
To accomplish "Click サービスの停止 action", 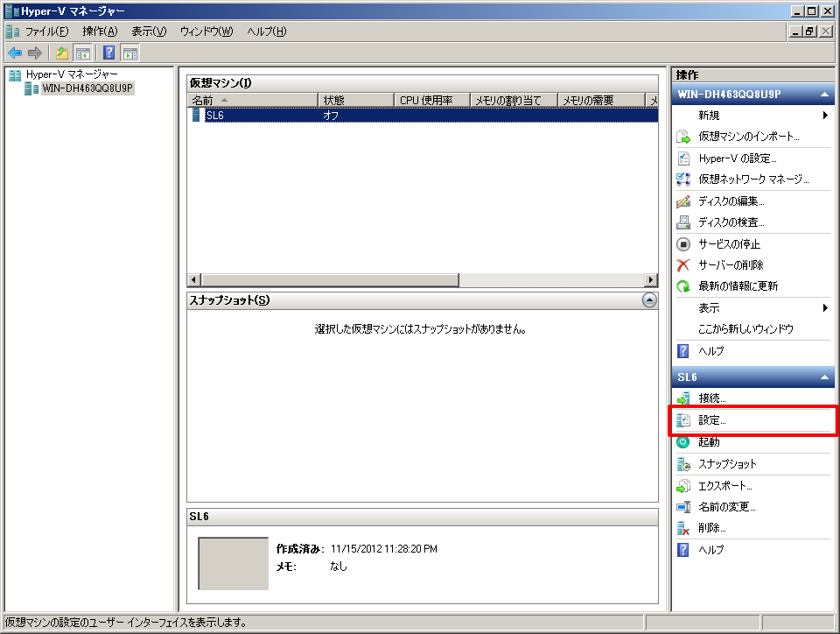I will pos(729,243).
